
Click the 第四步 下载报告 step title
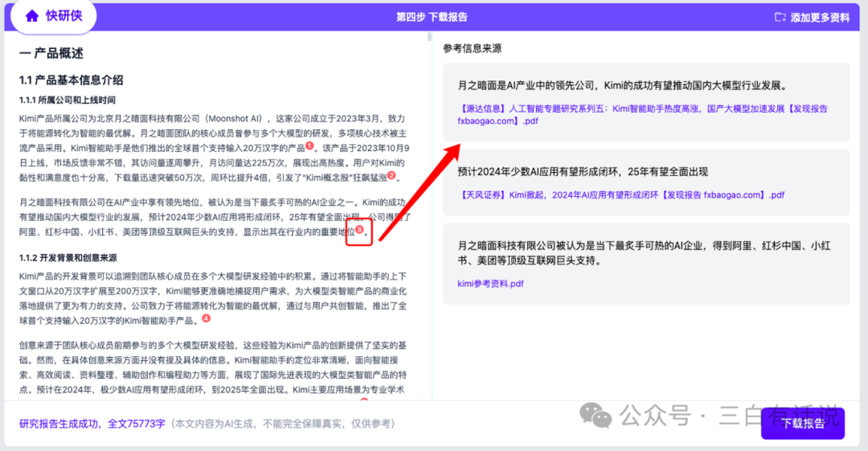(x=432, y=17)
